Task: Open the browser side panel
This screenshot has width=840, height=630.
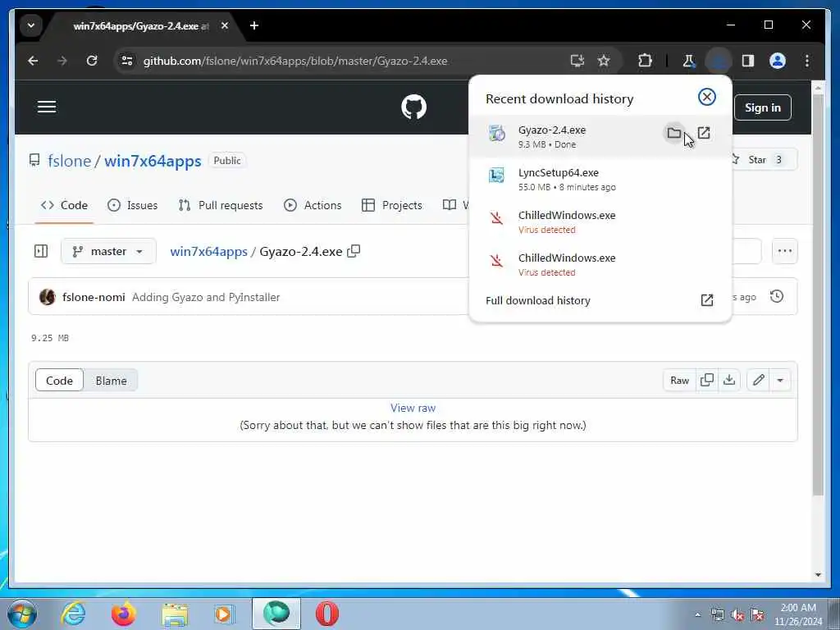Action: coord(748,61)
